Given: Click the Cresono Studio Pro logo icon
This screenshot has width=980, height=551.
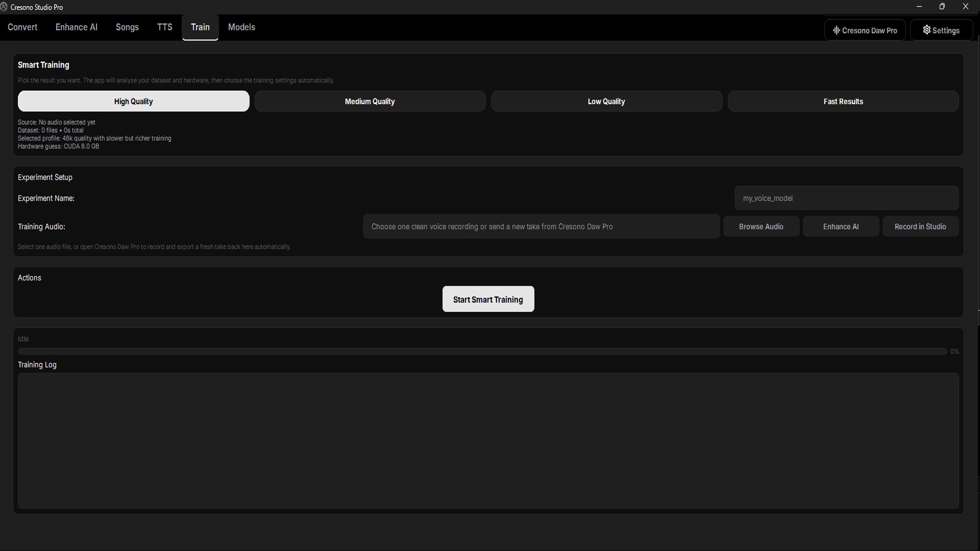Looking at the screenshot, I should [x=4, y=7].
